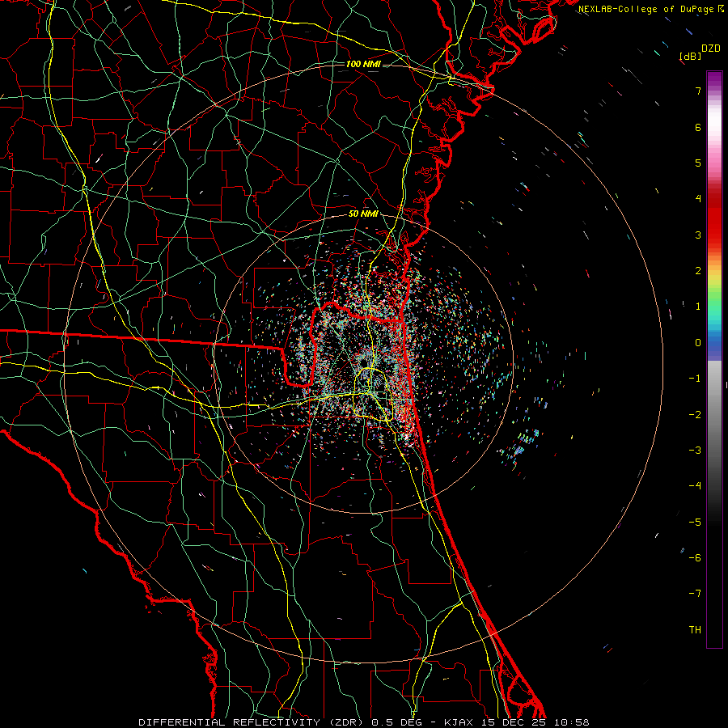Viewport: 728px width, 728px height.
Task: Click the -2 value on the scale
Action: 695,415
